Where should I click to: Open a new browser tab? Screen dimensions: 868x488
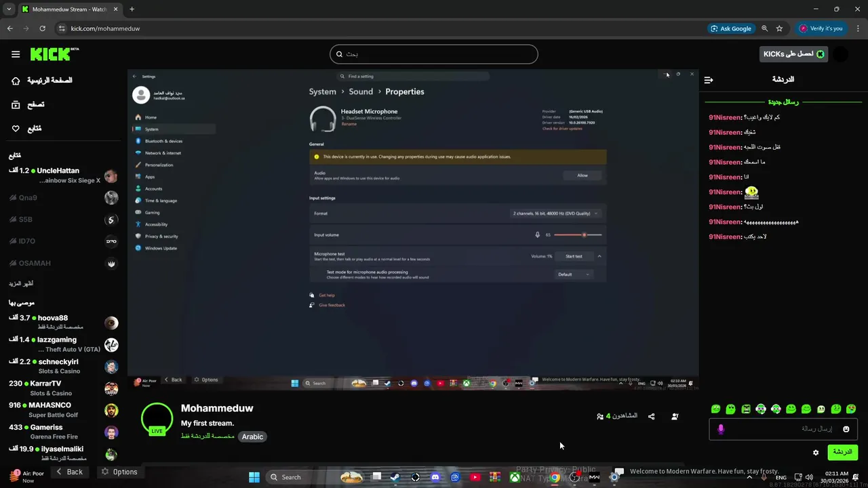[132, 9]
